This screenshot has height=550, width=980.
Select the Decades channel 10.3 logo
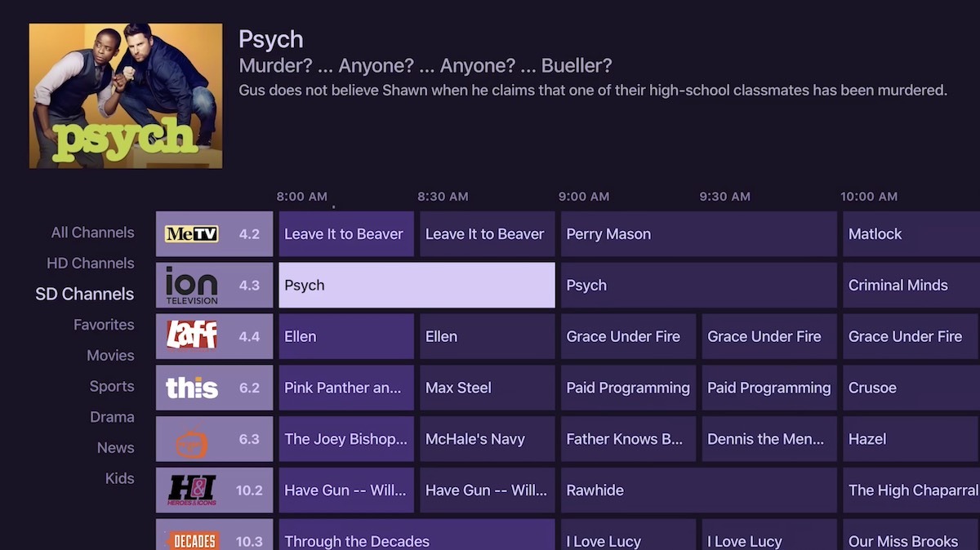click(192, 539)
